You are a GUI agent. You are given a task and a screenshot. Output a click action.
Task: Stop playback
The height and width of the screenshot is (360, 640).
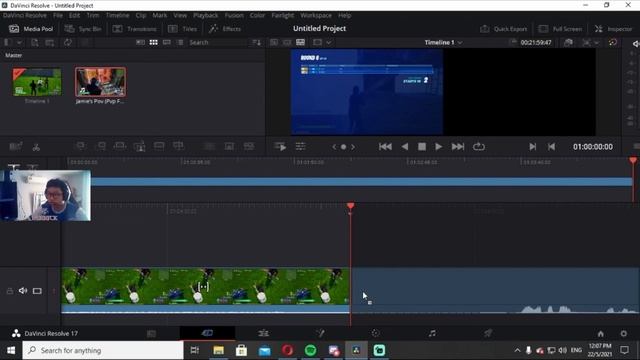[x=422, y=147]
